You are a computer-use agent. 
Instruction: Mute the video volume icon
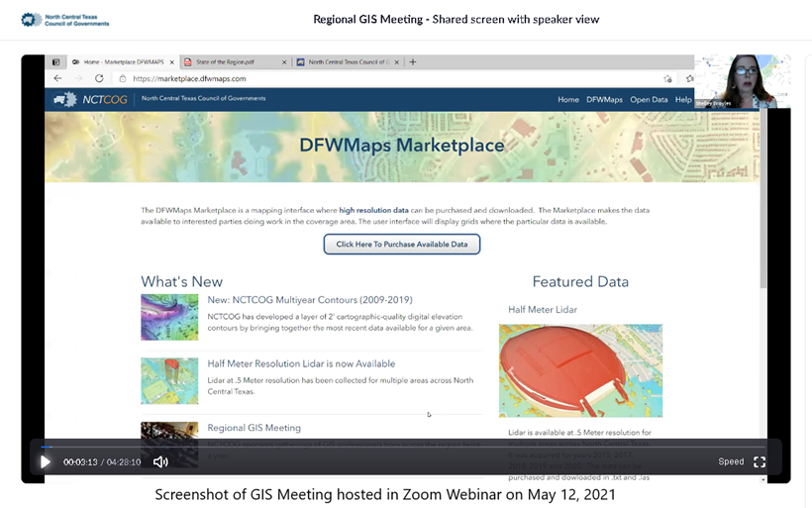(160, 461)
